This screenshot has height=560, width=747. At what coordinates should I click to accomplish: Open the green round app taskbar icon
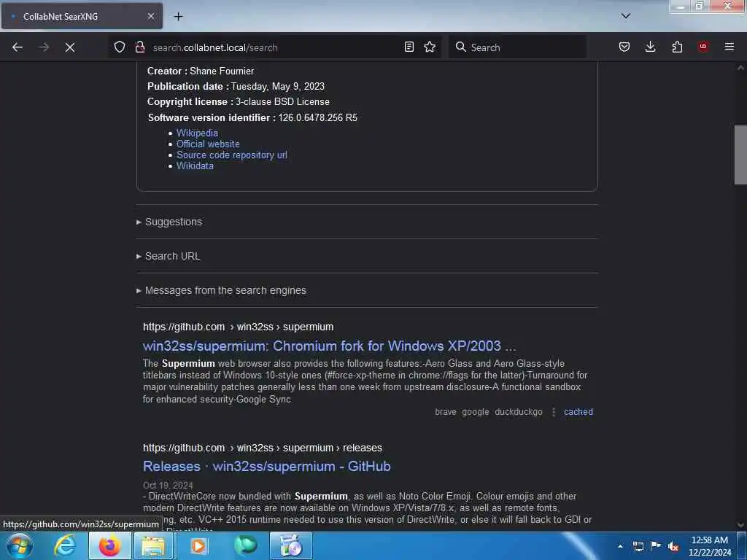[x=246, y=545]
